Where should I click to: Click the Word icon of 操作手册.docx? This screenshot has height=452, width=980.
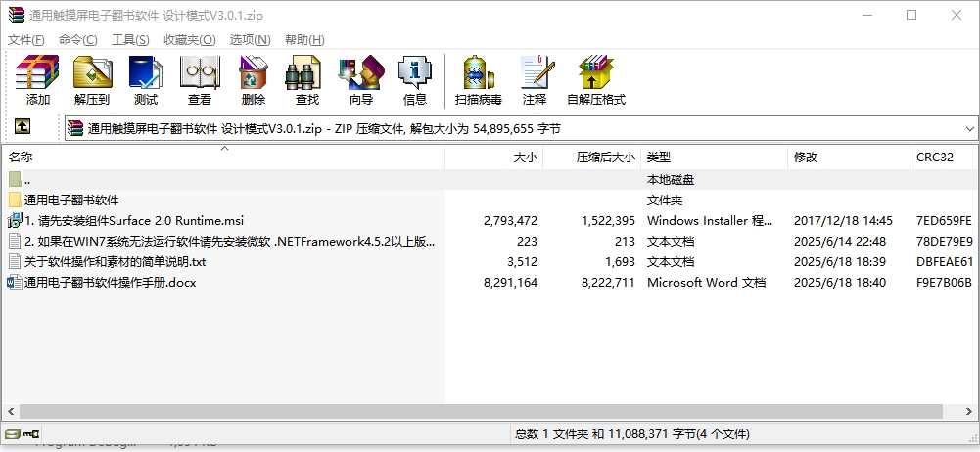[15, 282]
